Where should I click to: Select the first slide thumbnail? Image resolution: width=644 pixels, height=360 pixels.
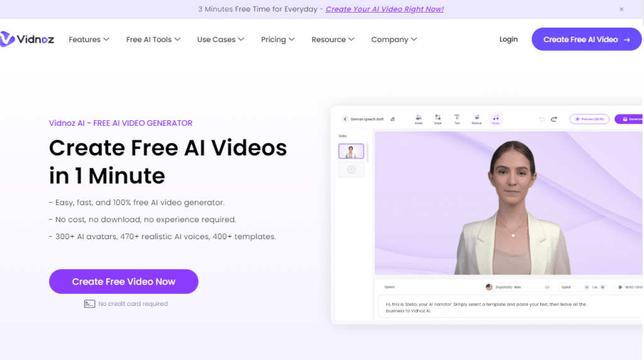tap(351, 151)
